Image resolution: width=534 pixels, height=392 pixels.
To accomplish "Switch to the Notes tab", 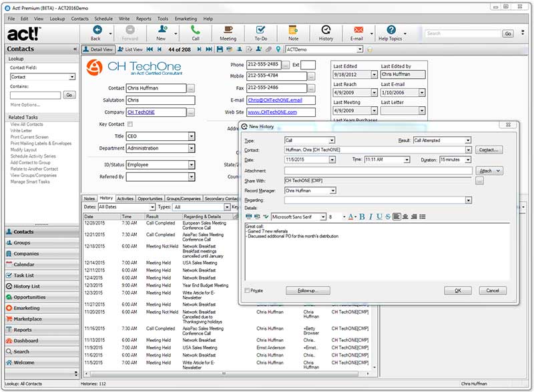I will pos(89,198).
